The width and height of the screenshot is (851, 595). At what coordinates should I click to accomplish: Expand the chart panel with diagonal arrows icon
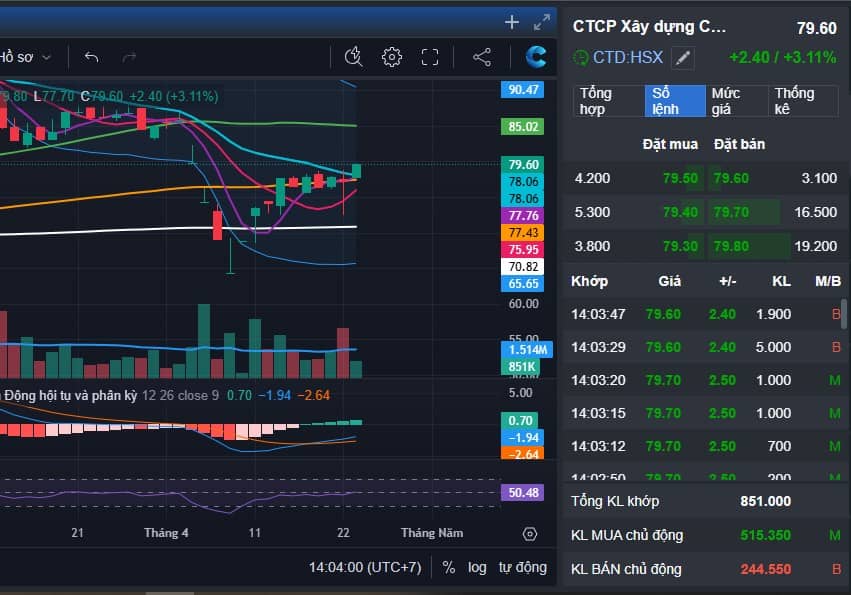click(542, 22)
